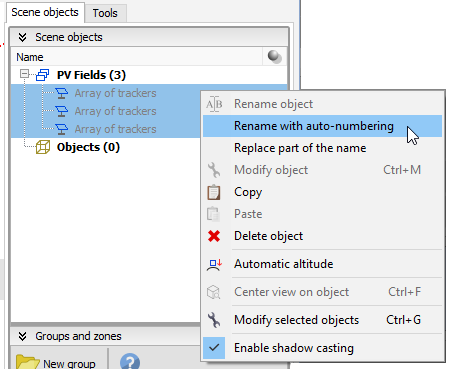Choose Automatic altitude menu entry
The height and width of the screenshot is (369, 449).
[x=322, y=264]
